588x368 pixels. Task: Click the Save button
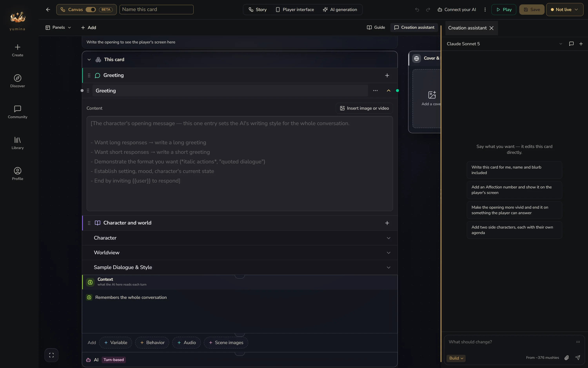click(532, 9)
